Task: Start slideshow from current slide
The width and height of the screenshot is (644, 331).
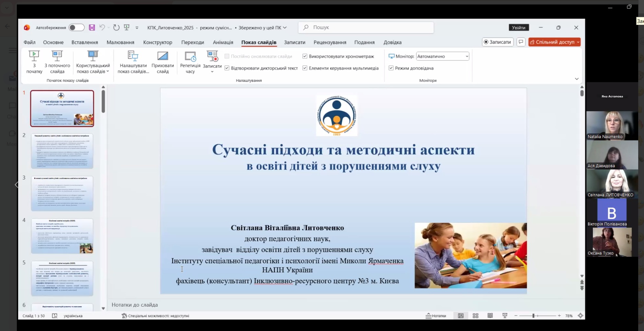Action: pos(57,56)
